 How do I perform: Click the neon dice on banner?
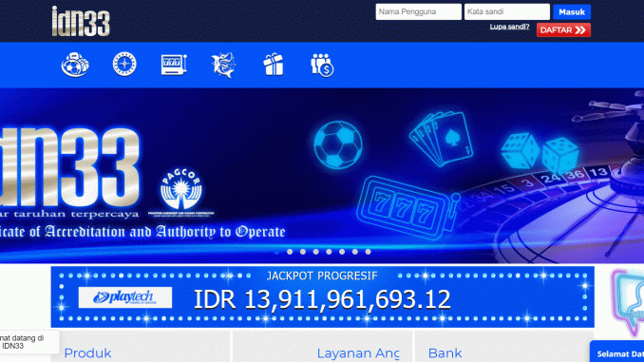[540, 153]
